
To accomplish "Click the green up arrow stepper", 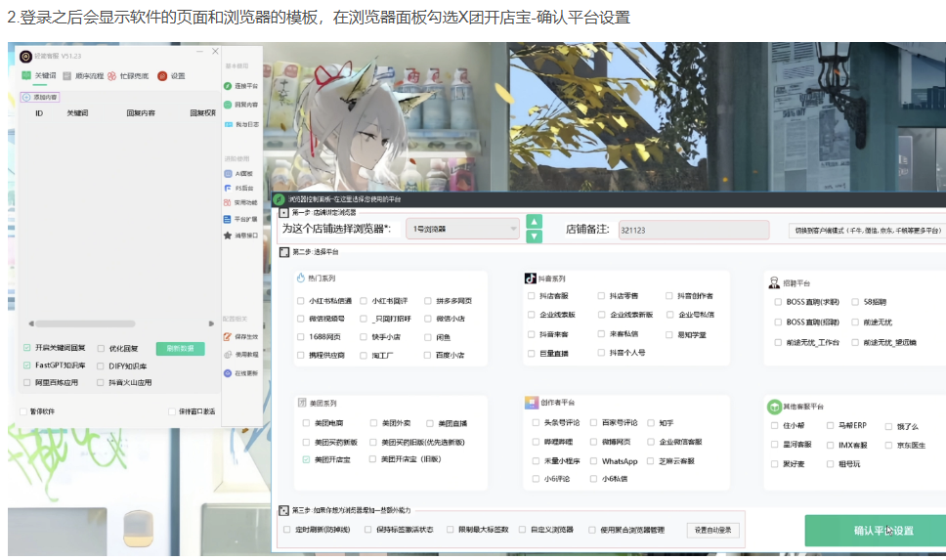I will pyautogui.click(x=534, y=222).
